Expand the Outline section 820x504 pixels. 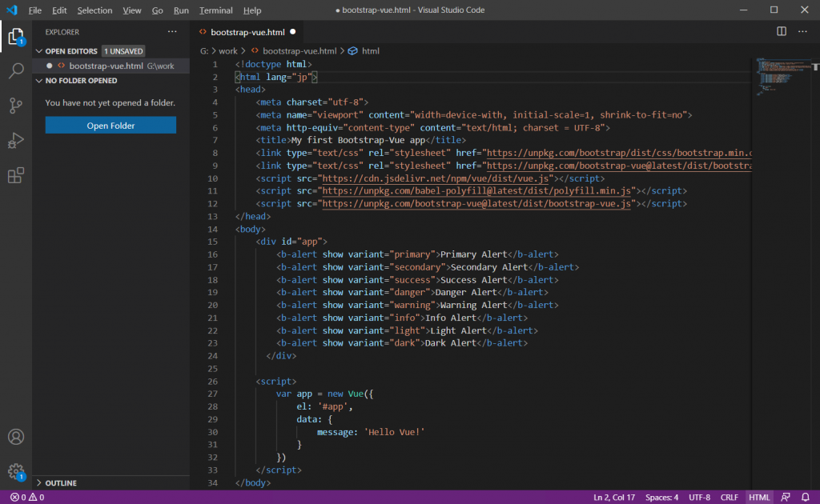pos(39,483)
